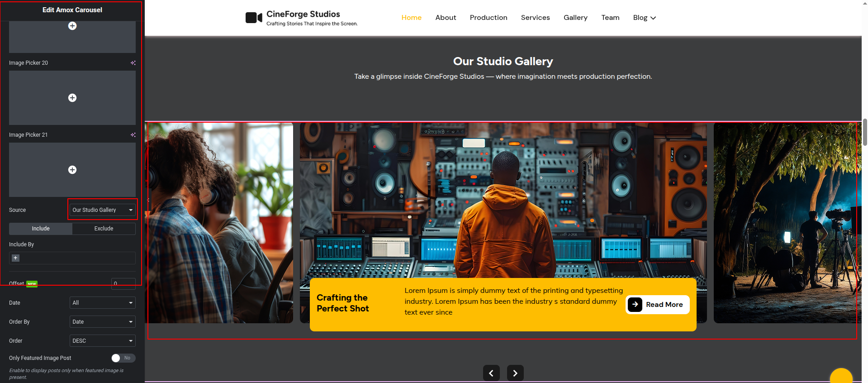Toggle Only Featured Image Post switch
The width and height of the screenshot is (868, 383).
click(123, 358)
